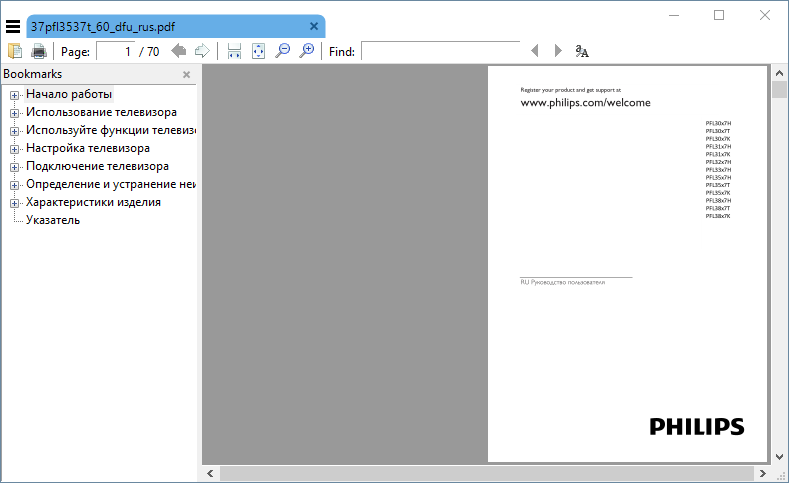
Task: Open the Указатель bookmark
Action: pos(53,220)
